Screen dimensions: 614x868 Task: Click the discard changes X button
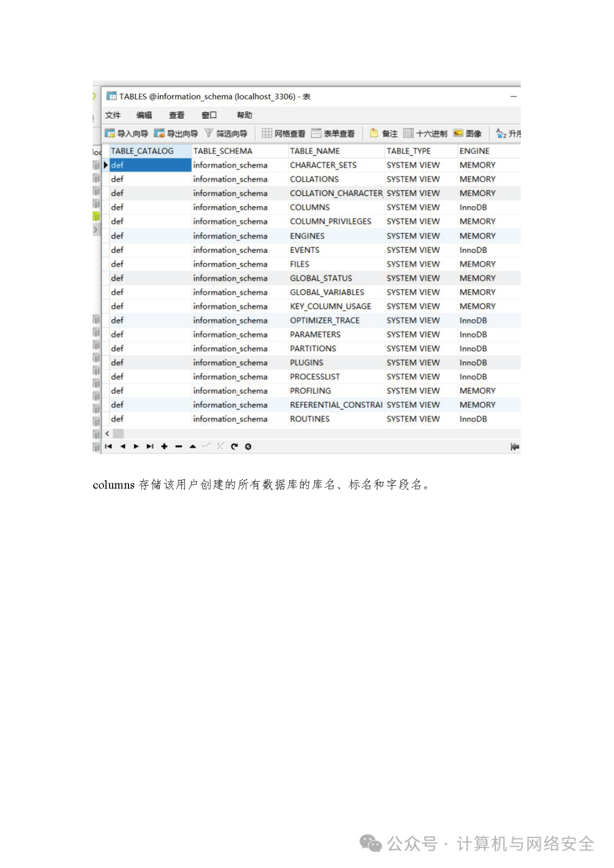[x=221, y=446]
